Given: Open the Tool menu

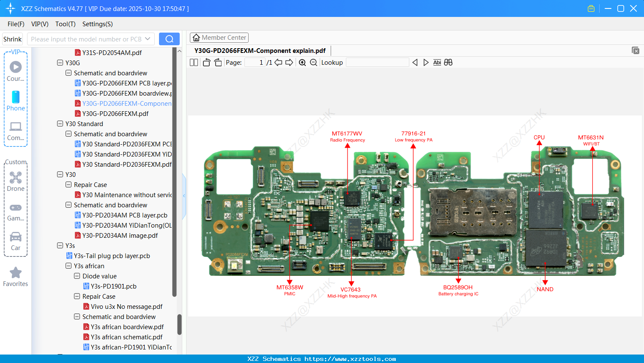Looking at the screenshot, I should tap(65, 24).
